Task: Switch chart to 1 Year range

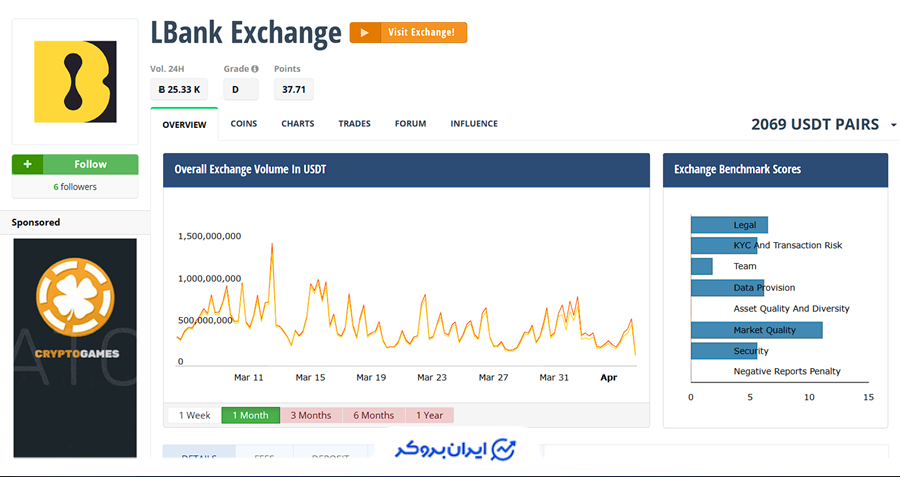Action: [x=429, y=415]
